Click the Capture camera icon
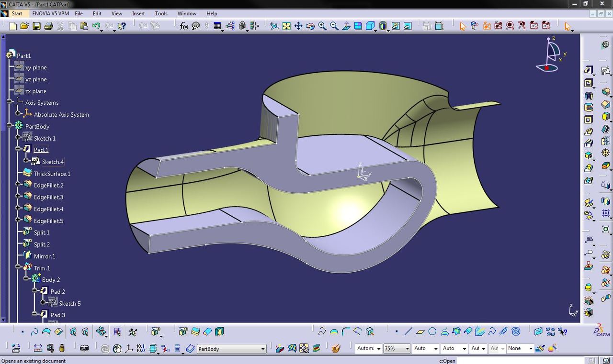The image size is (613, 364). tap(84, 349)
